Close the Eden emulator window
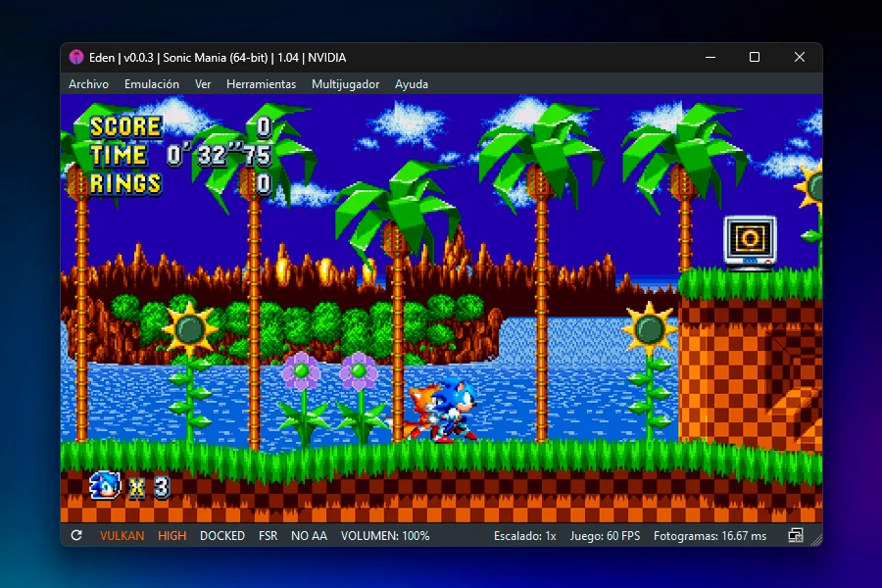The height and width of the screenshot is (588, 882). (800, 58)
